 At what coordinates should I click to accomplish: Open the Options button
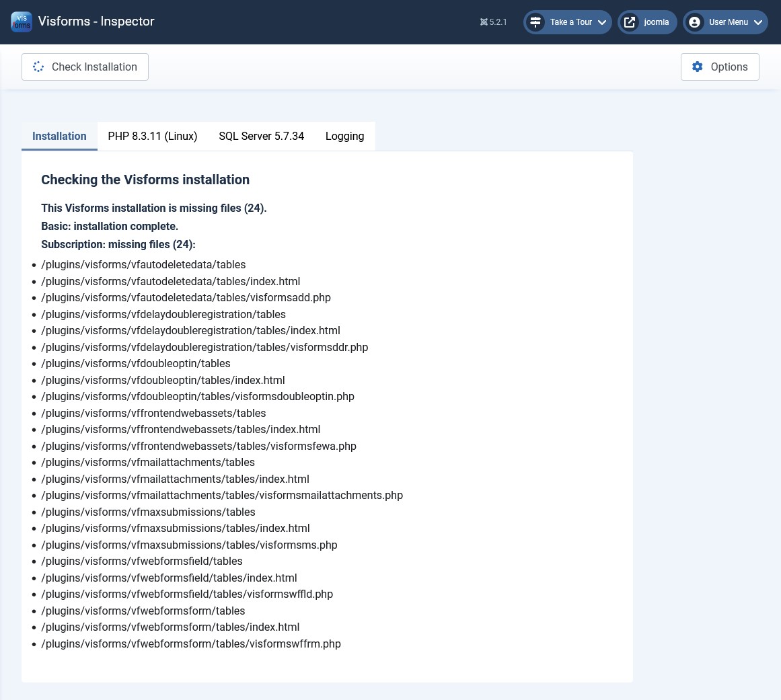point(720,67)
